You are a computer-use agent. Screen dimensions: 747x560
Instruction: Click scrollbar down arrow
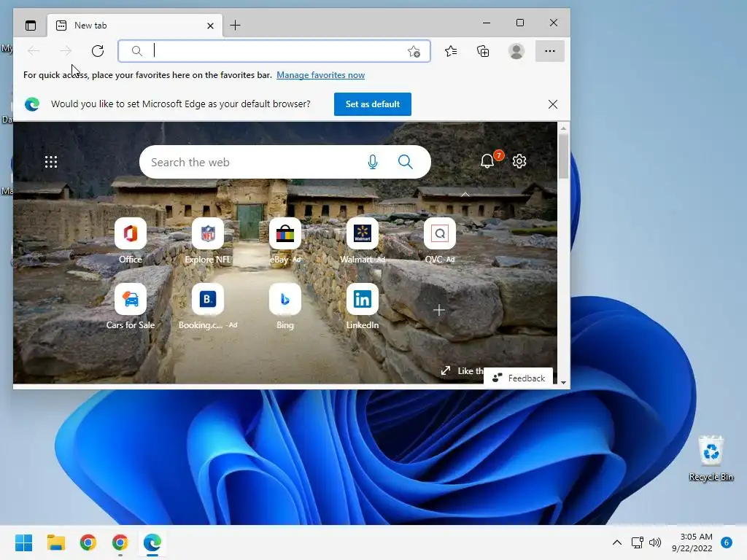[564, 382]
